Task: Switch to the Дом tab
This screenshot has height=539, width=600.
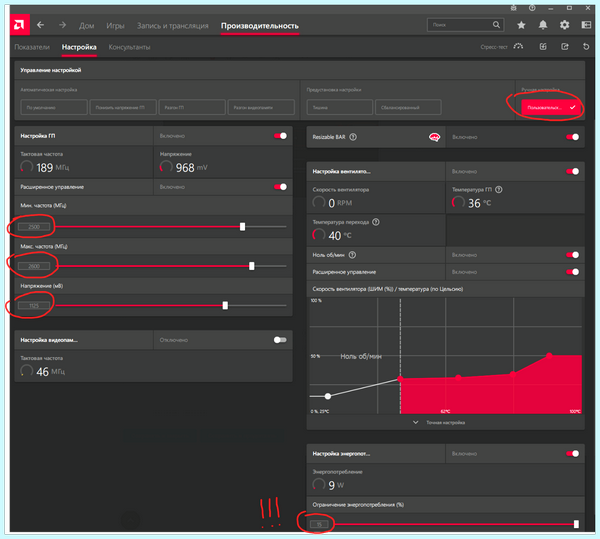Action: coord(86,26)
